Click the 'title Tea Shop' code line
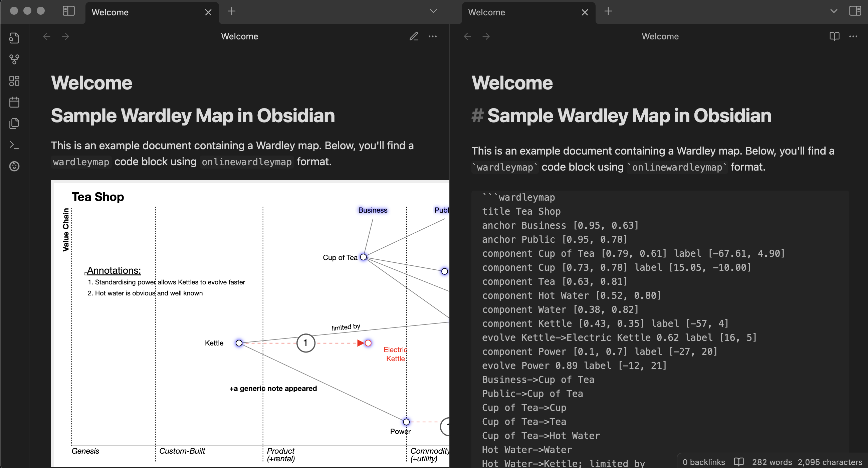Viewport: 868px width, 468px height. [x=521, y=211]
